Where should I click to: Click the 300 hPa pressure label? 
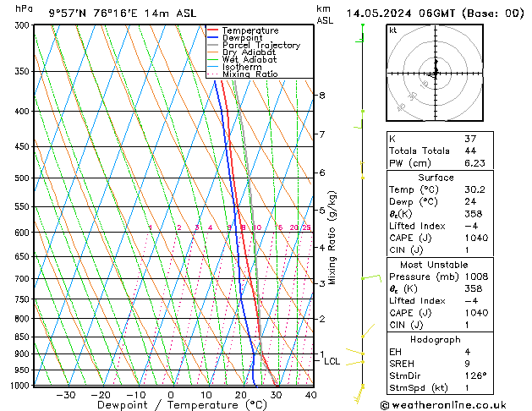click(24, 25)
